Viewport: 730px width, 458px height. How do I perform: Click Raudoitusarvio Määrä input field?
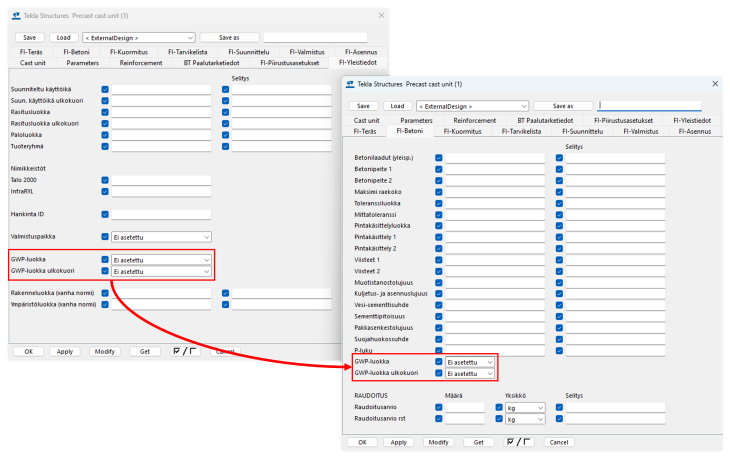pos(465,407)
